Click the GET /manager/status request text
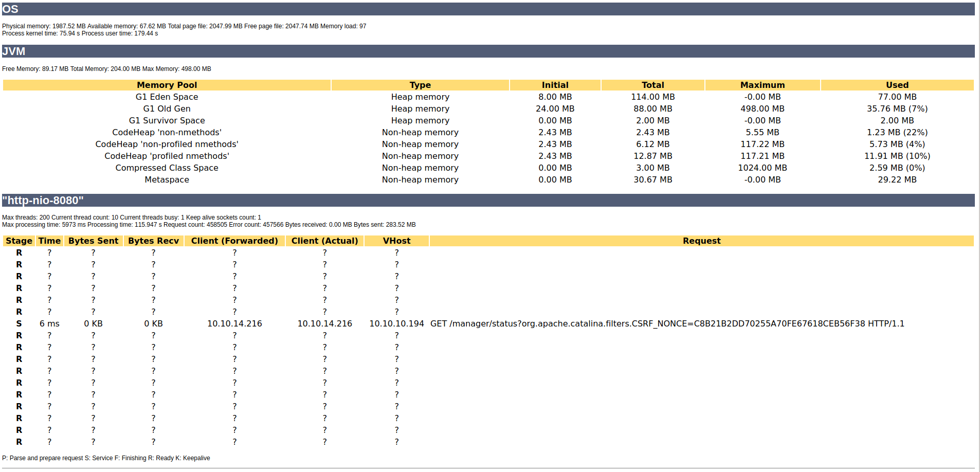 [x=667, y=324]
